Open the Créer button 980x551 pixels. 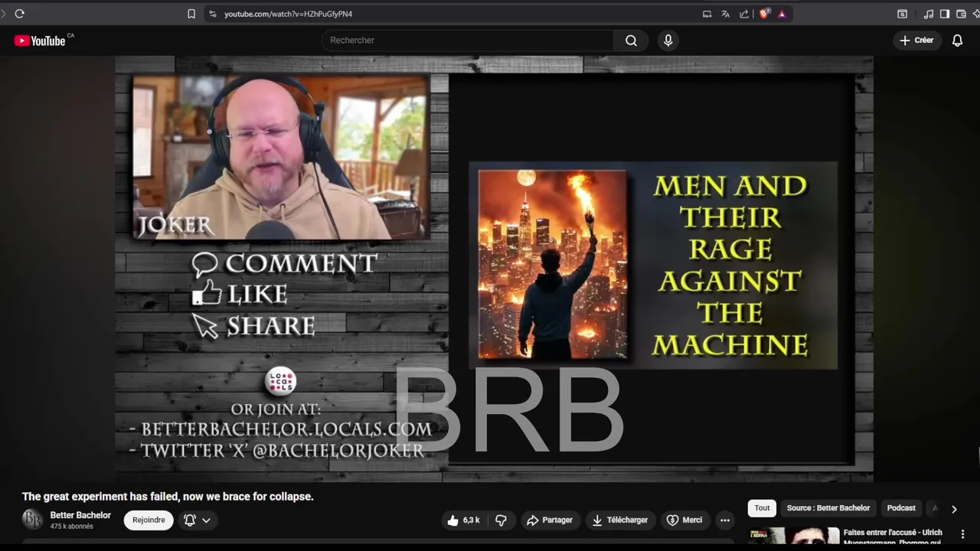[x=916, y=41]
